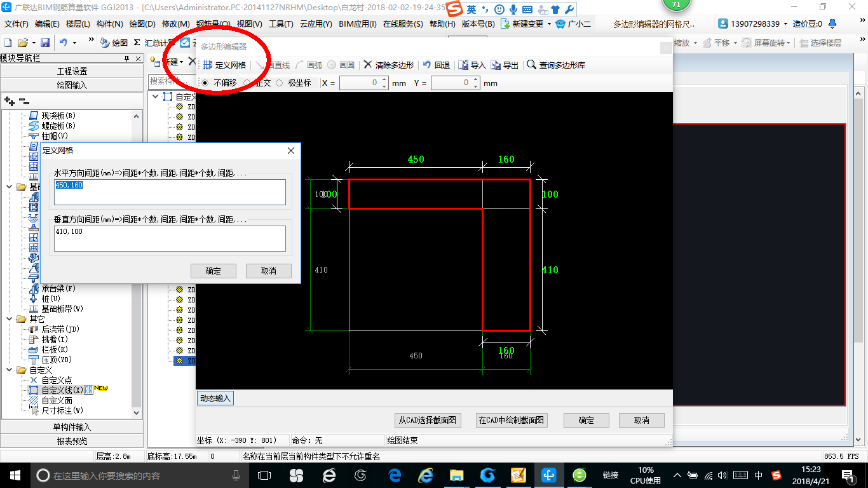Click the X coordinate input box
This screenshot has height=488, width=868.
pos(363,83)
